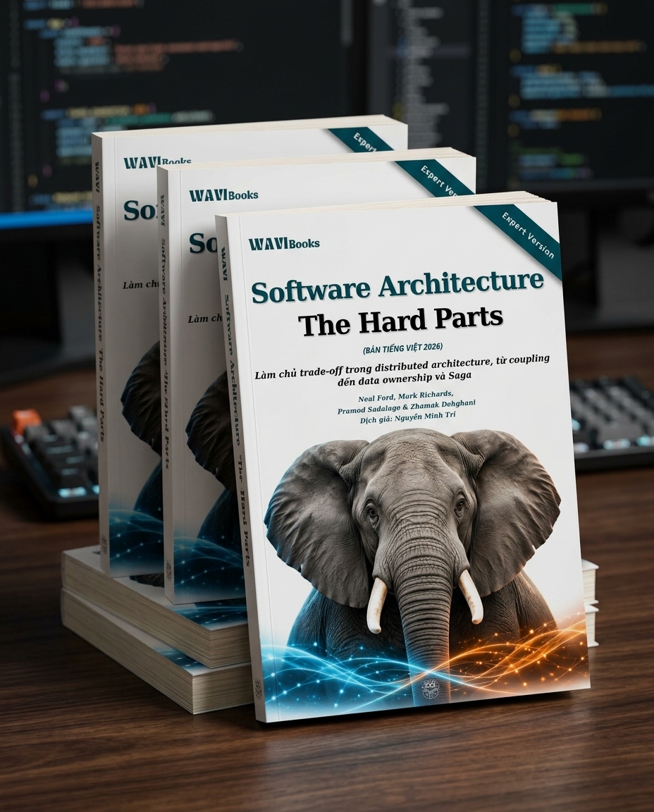Image resolution: width=654 pixels, height=812 pixels.
Task: Select author line "Pramod Sadalage & Zhamak Dehghani"
Action: [x=407, y=407]
